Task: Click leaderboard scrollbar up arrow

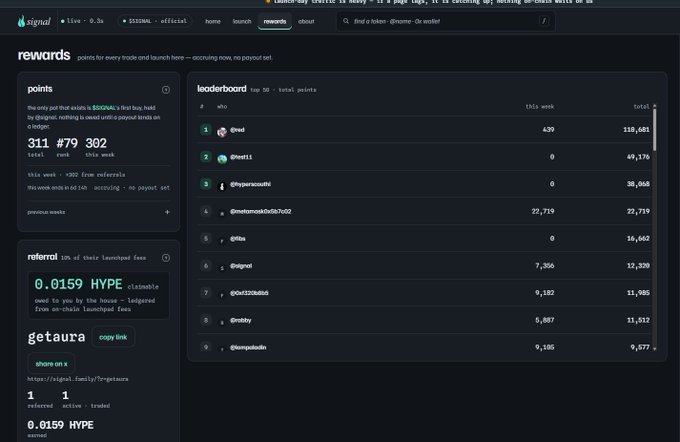Action: 654,105
